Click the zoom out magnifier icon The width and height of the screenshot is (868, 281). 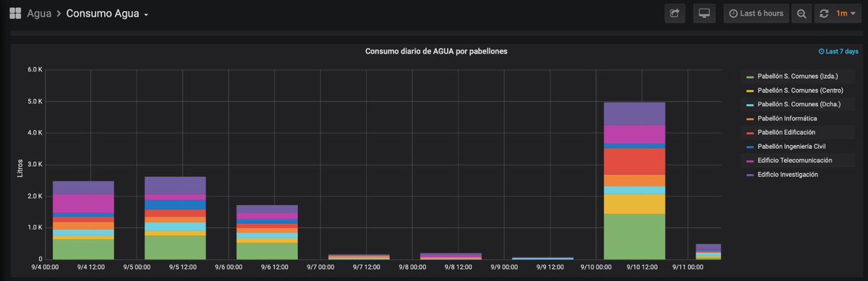click(x=801, y=13)
